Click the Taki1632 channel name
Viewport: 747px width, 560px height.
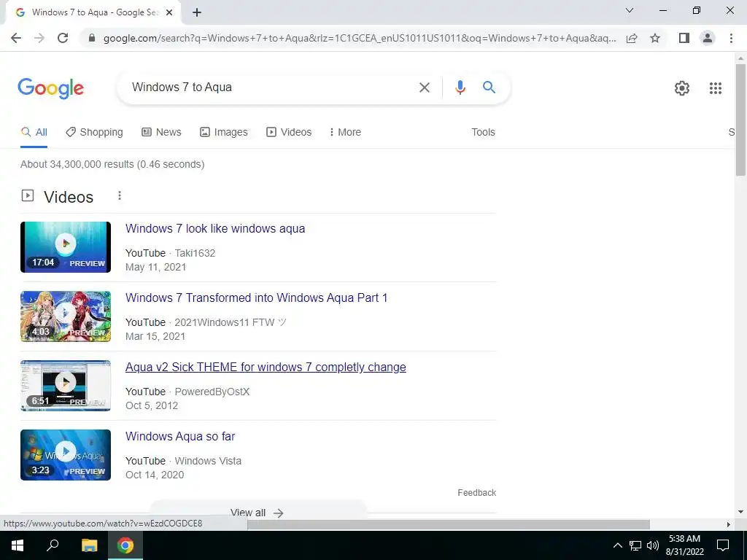[195, 253]
